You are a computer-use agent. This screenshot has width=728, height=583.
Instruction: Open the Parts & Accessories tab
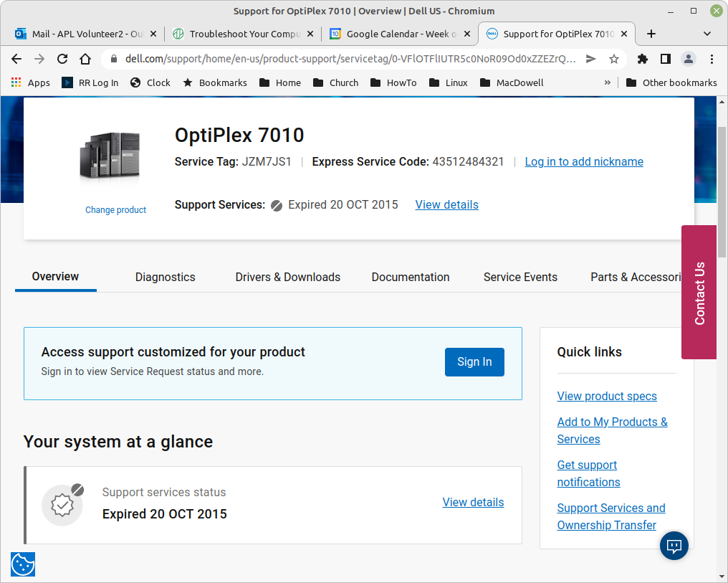pos(635,278)
